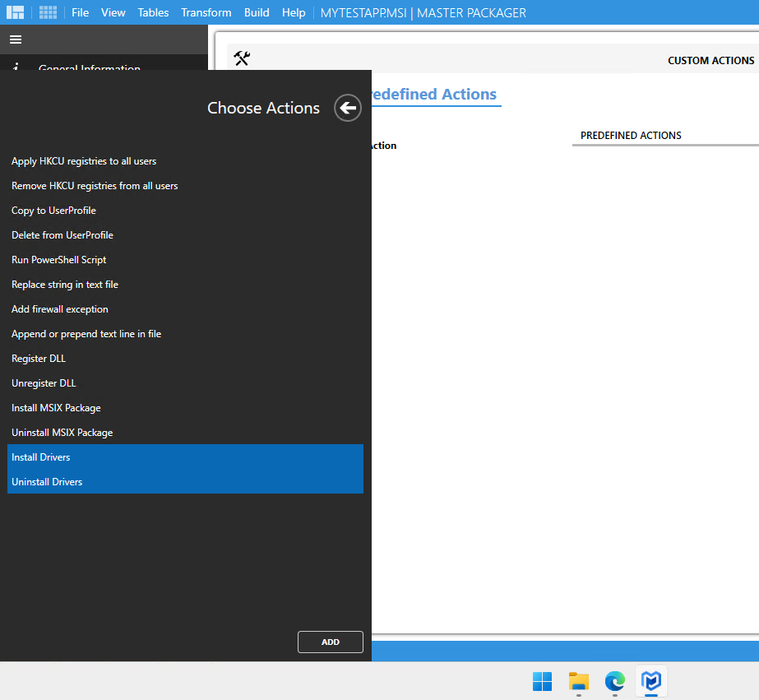
Task: Select Run PowerShell Script action
Action: coord(185,260)
